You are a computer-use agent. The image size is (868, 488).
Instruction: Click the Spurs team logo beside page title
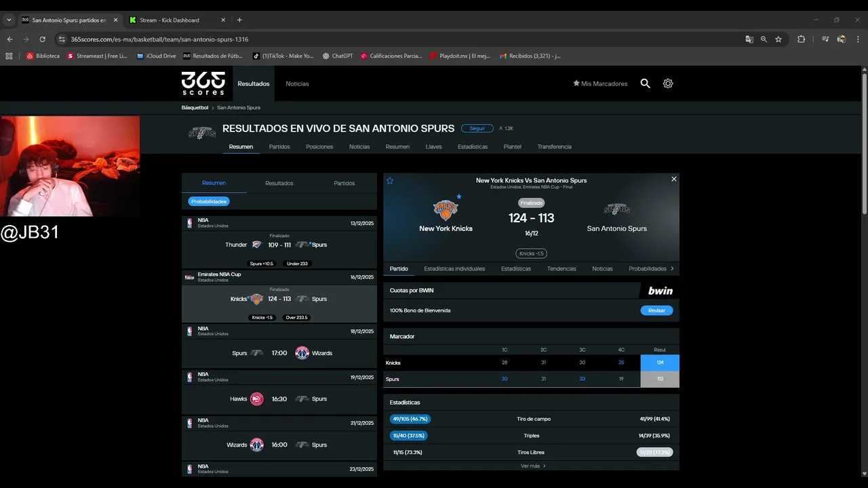tap(201, 133)
